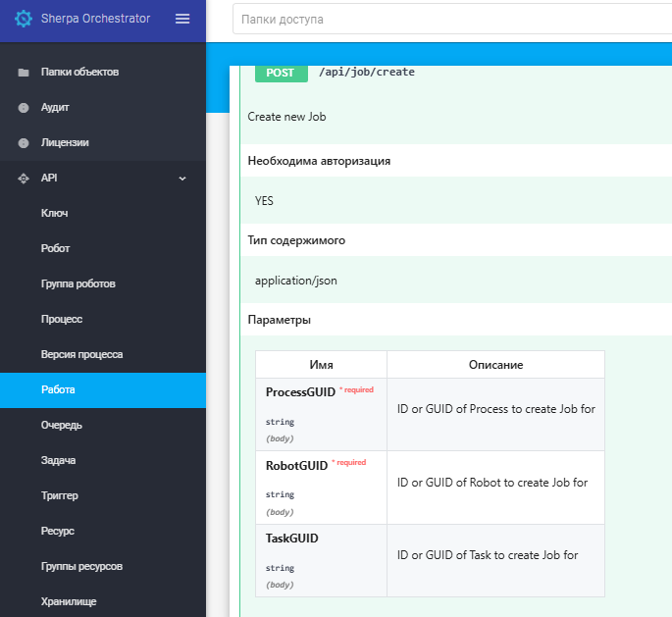Select the highlighted Работа item
This screenshot has height=617, width=672.
(103, 389)
